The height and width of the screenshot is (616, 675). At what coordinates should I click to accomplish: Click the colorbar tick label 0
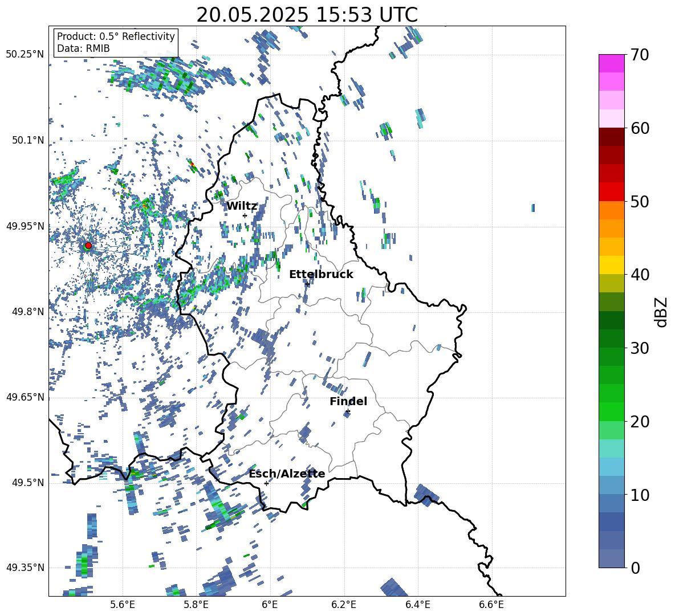pos(635,568)
